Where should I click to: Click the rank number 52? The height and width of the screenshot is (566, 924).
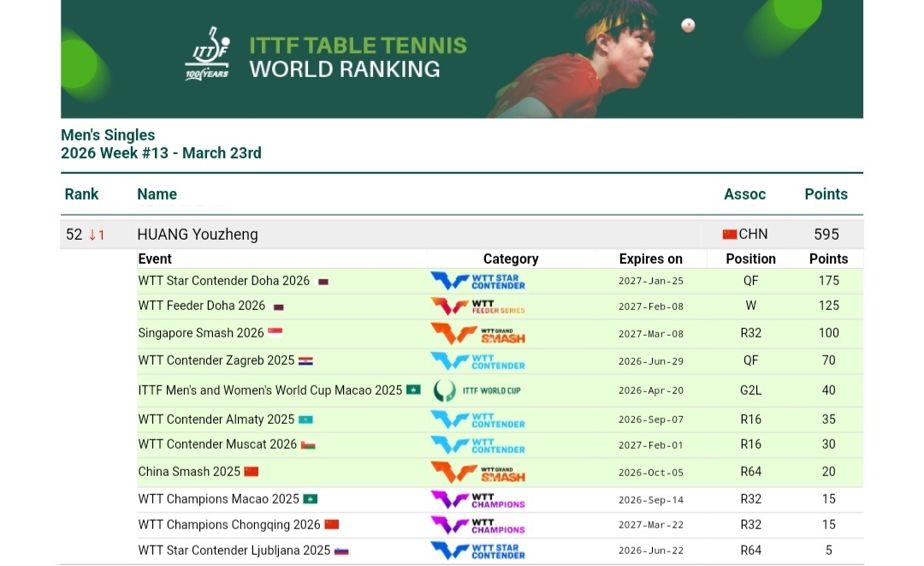click(74, 235)
